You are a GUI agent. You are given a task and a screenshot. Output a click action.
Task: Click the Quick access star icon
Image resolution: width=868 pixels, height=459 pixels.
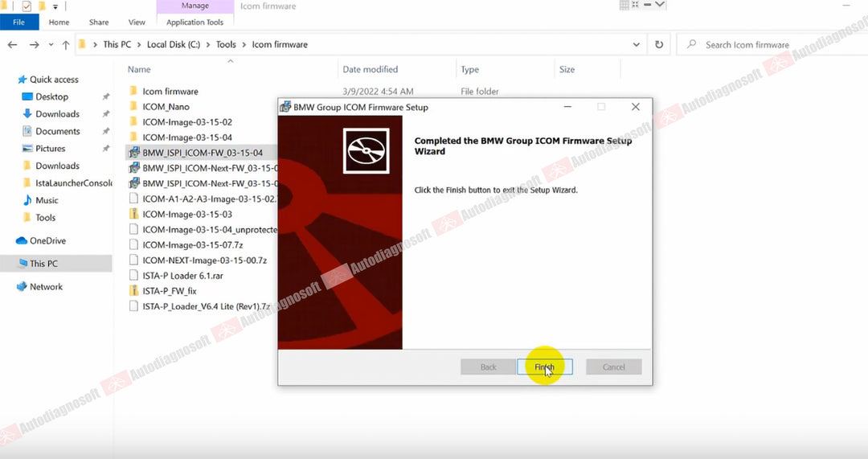click(x=23, y=79)
